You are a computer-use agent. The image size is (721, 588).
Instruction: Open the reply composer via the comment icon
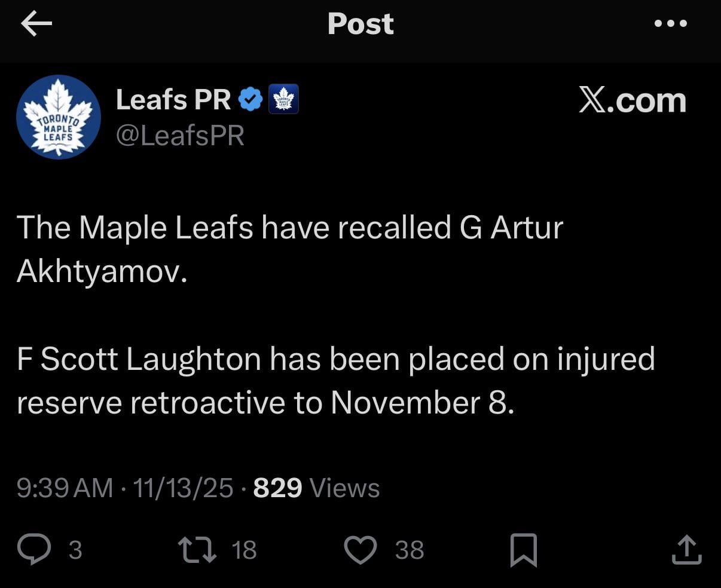35,550
